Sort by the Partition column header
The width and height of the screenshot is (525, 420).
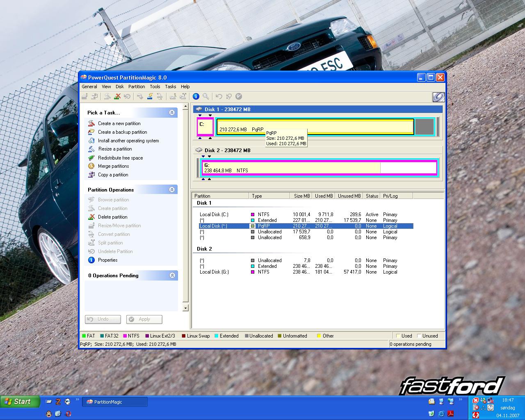point(221,196)
